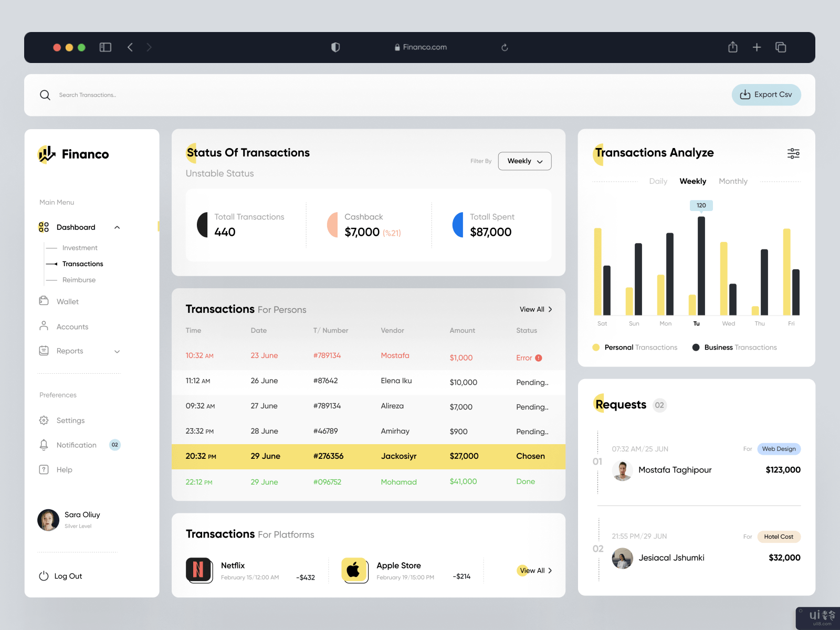Click the Export Csv button
840x630 pixels.
[766, 95]
